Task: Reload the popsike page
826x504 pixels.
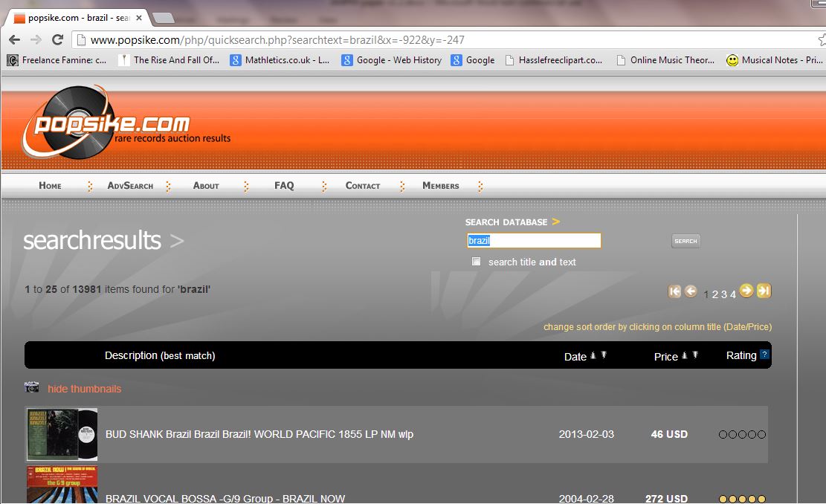Action: coord(57,39)
